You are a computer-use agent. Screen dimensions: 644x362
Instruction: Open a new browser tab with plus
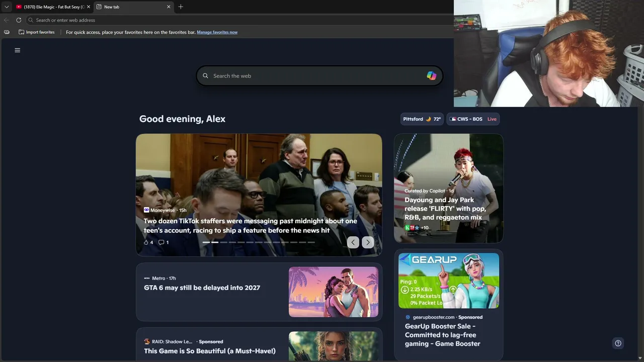click(181, 7)
